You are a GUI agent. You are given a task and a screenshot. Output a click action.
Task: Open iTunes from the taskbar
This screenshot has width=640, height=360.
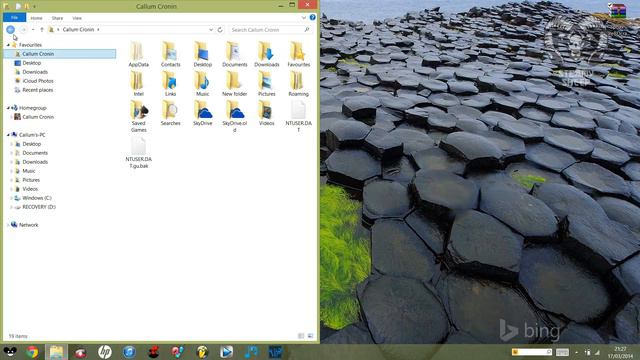pos(129,352)
